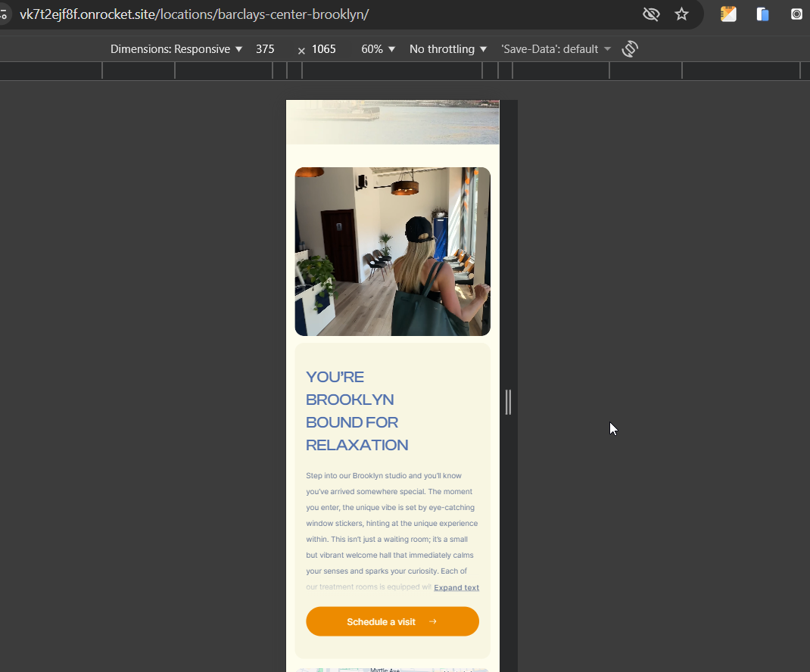The height and width of the screenshot is (672, 810).
Task: Click the paragraph starting 'Step into our Brooklyn studio'
Action: coord(392,531)
